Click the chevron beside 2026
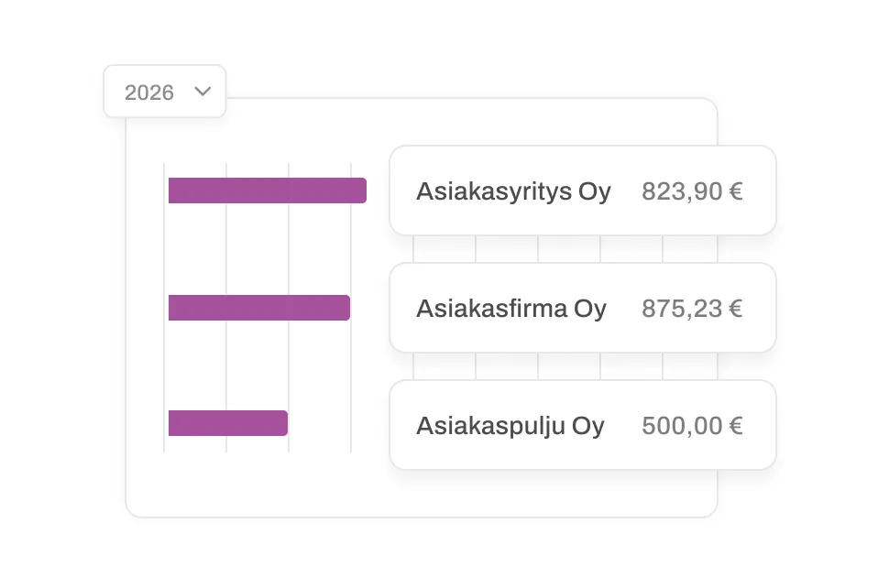The width and height of the screenshot is (878, 588). (x=203, y=92)
